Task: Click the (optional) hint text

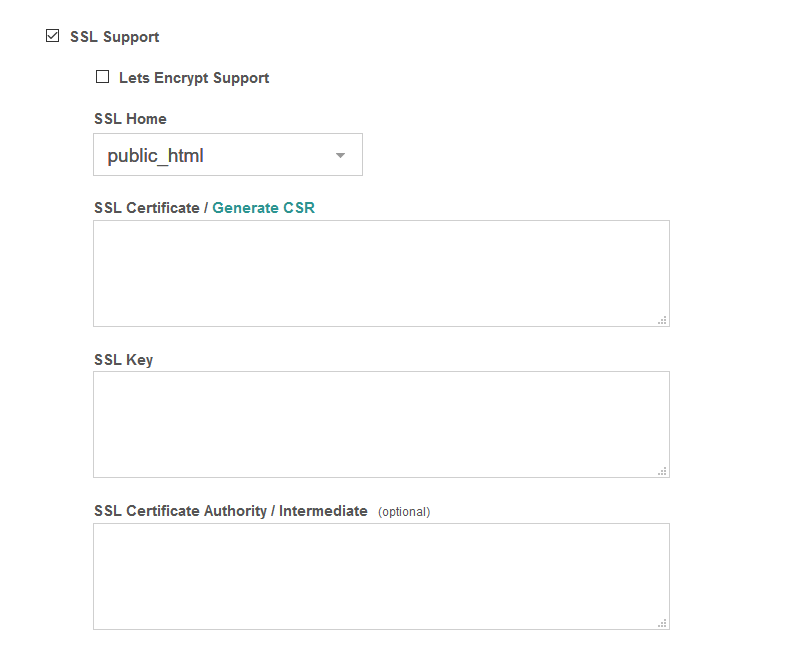Action: tap(404, 512)
